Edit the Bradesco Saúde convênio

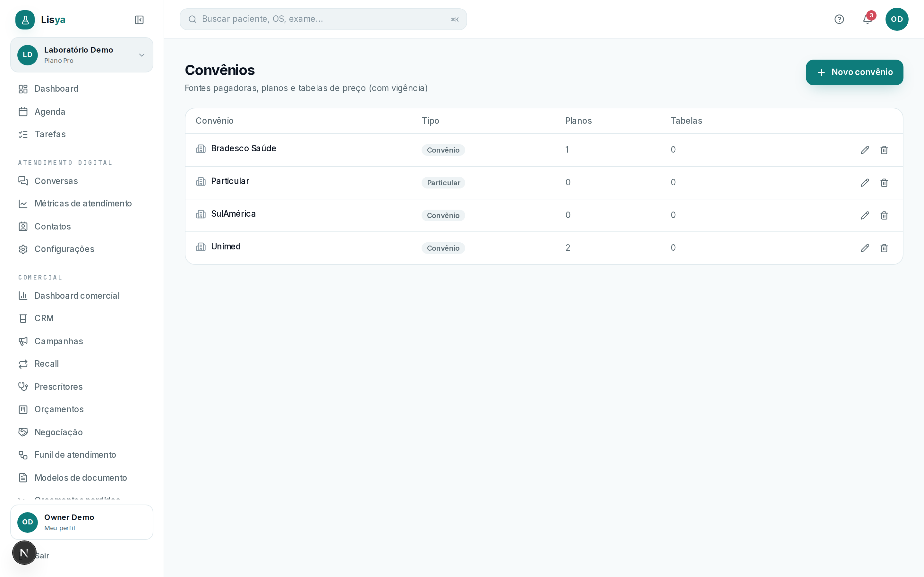point(865,150)
